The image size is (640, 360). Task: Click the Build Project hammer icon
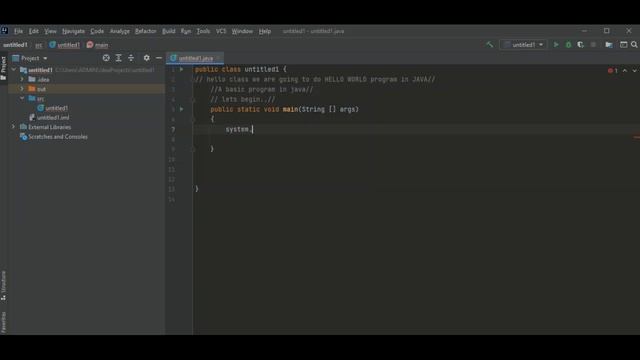coord(489,44)
